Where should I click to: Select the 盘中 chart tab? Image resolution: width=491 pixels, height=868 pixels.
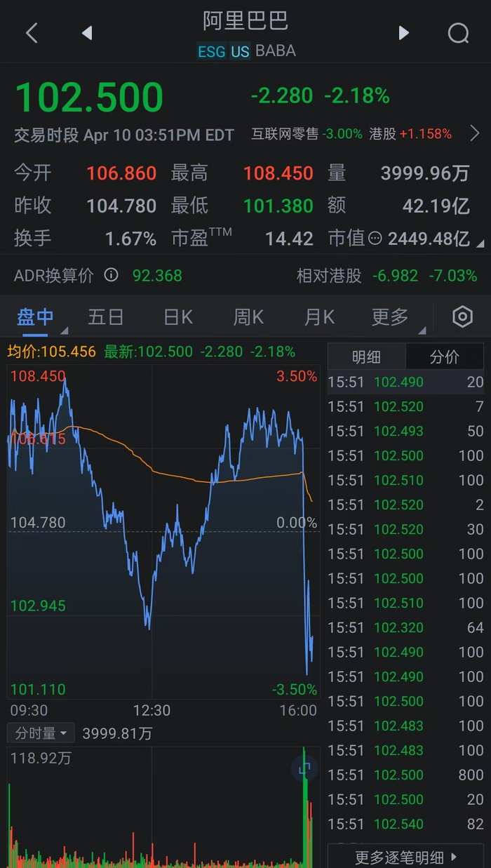pyautogui.click(x=35, y=317)
